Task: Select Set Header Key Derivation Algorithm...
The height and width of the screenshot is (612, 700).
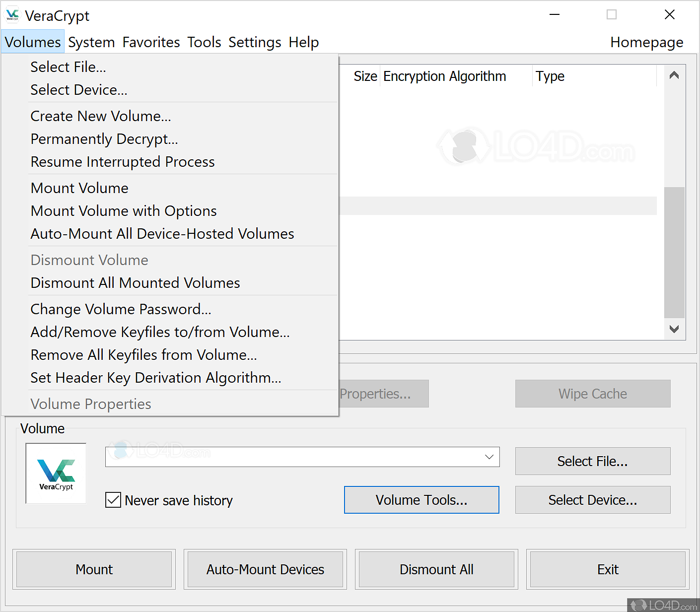Action: click(x=170, y=378)
